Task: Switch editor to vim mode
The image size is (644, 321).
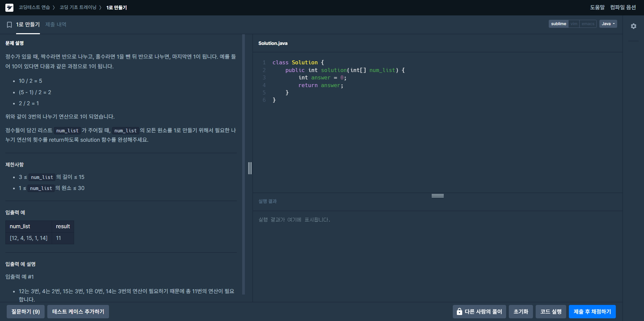Action: point(574,24)
